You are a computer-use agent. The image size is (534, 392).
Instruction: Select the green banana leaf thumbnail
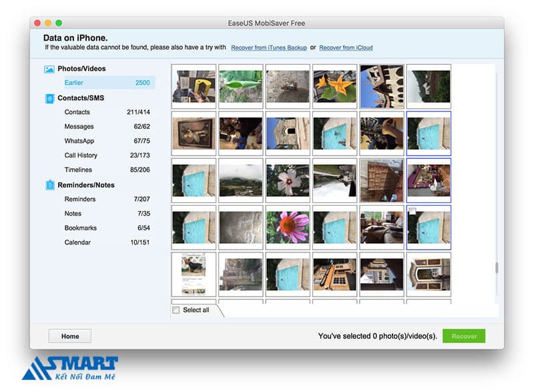click(x=240, y=86)
